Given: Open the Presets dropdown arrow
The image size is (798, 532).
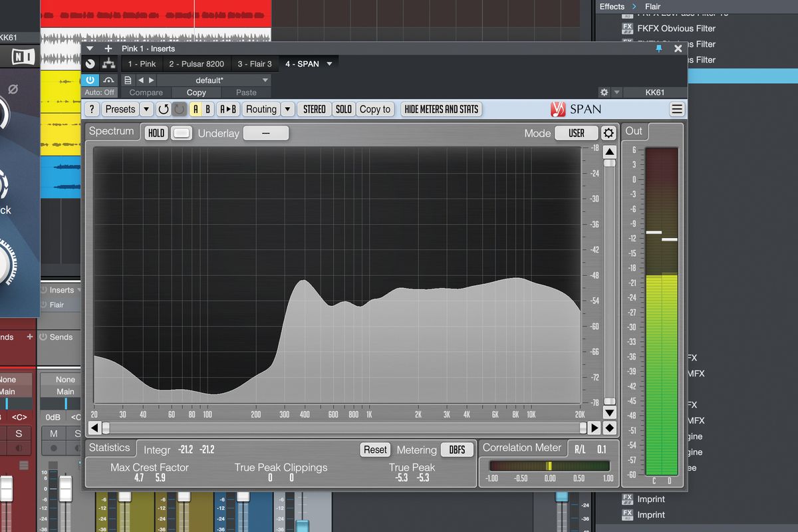Looking at the screenshot, I should click(148, 108).
